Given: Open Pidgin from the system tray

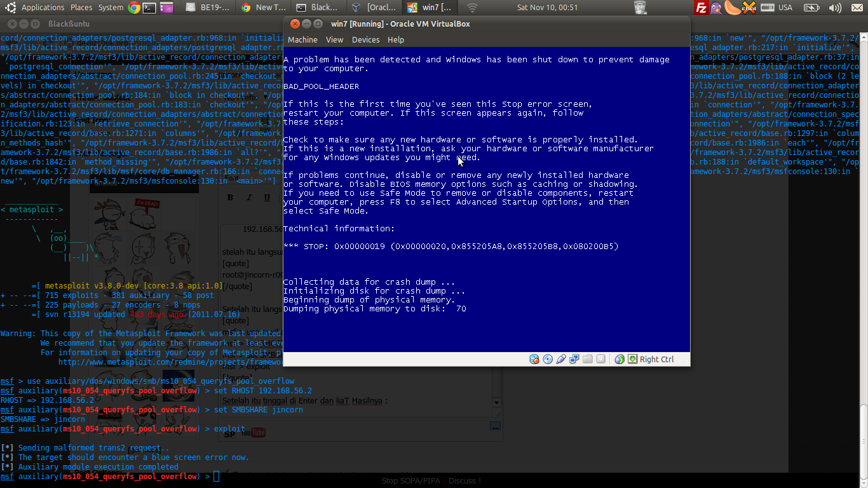Looking at the screenshot, I should [x=715, y=8].
